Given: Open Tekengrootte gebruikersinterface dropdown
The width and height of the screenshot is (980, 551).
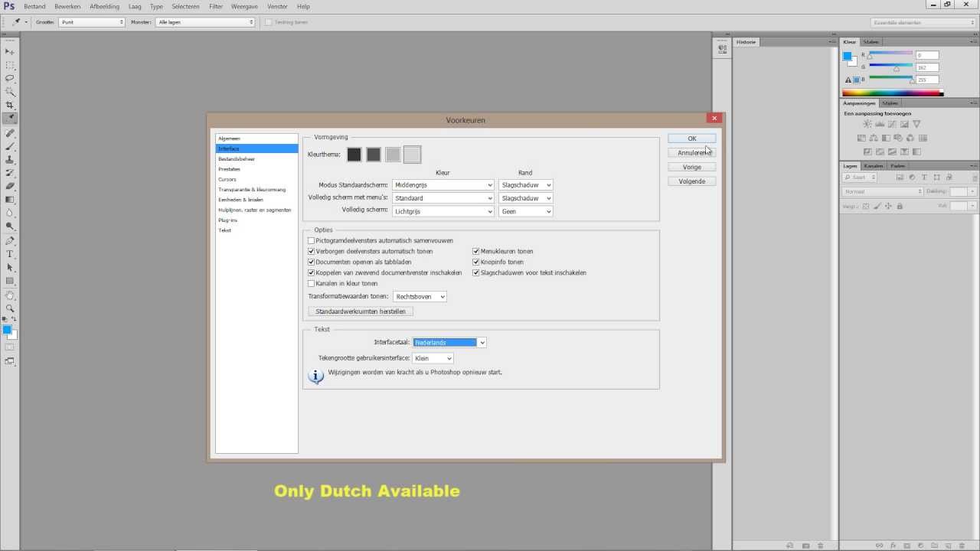Looking at the screenshot, I should tap(433, 358).
